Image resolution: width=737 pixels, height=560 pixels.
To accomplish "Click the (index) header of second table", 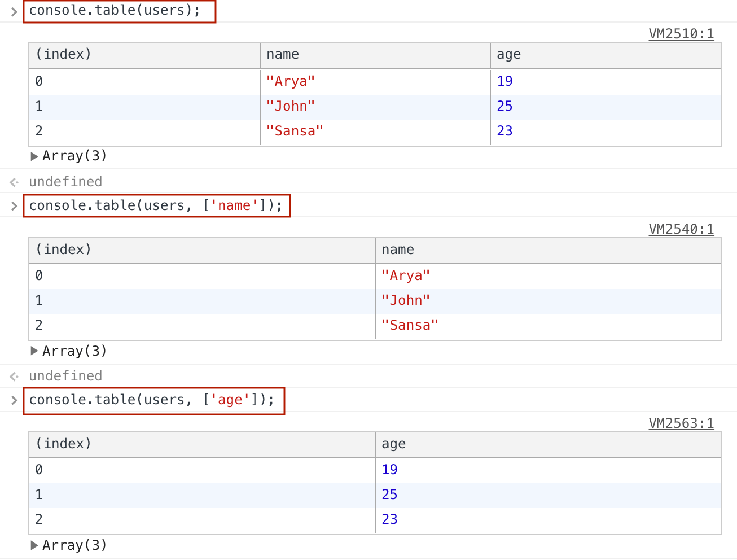I will (x=202, y=250).
